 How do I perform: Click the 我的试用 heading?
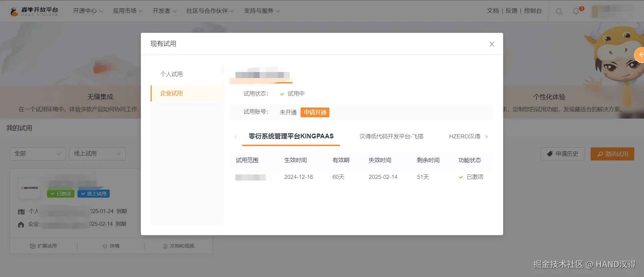(x=19, y=128)
